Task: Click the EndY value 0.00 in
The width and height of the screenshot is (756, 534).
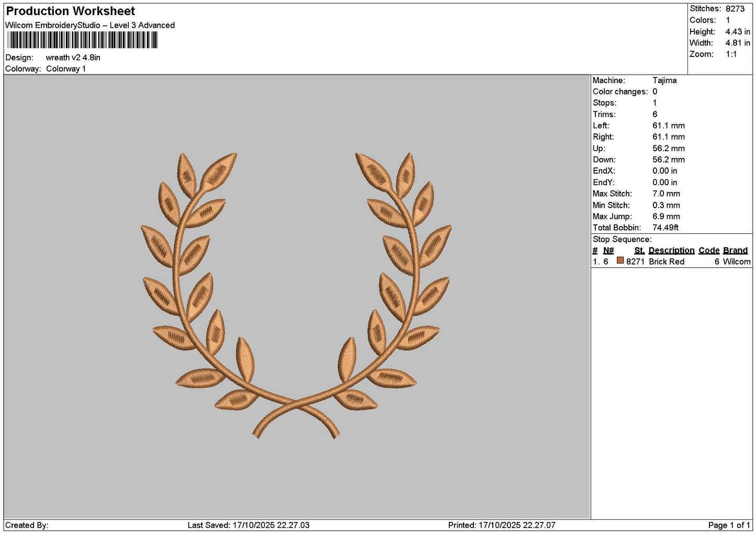Action: (x=664, y=183)
